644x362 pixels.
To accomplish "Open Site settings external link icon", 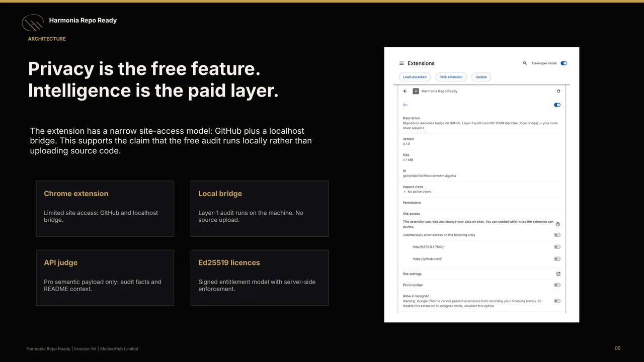I will pos(558,274).
